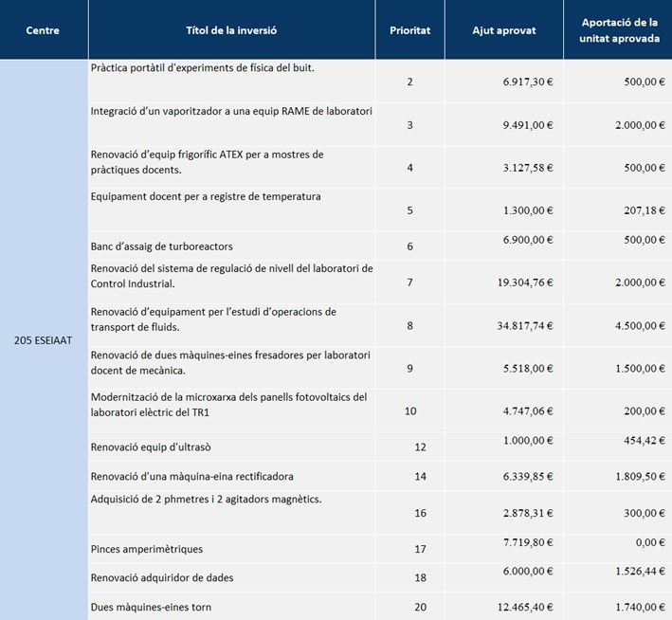Click 'Pinces amperimètriques' investment title
672x620 pixels.
click(147, 549)
